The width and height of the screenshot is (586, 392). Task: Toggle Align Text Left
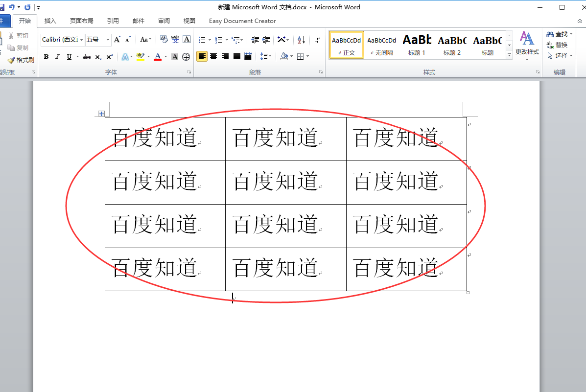[202, 56]
